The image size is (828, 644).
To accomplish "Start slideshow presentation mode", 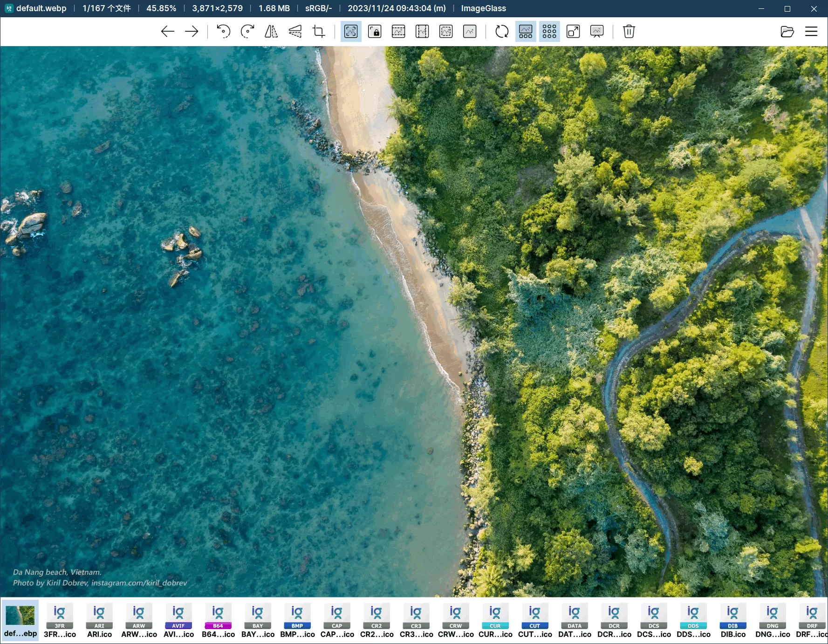I will tap(597, 32).
